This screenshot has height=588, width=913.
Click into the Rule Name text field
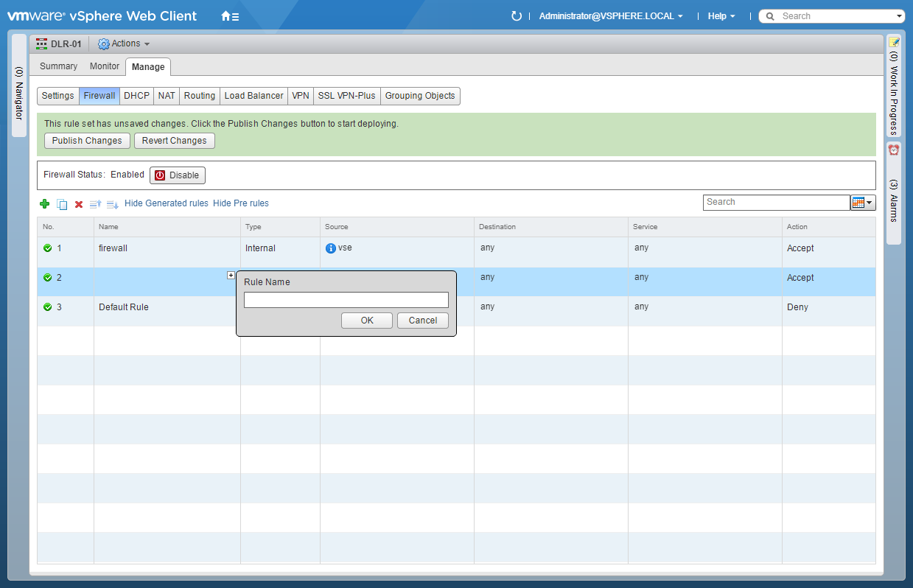pyautogui.click(x=346, y=300)
